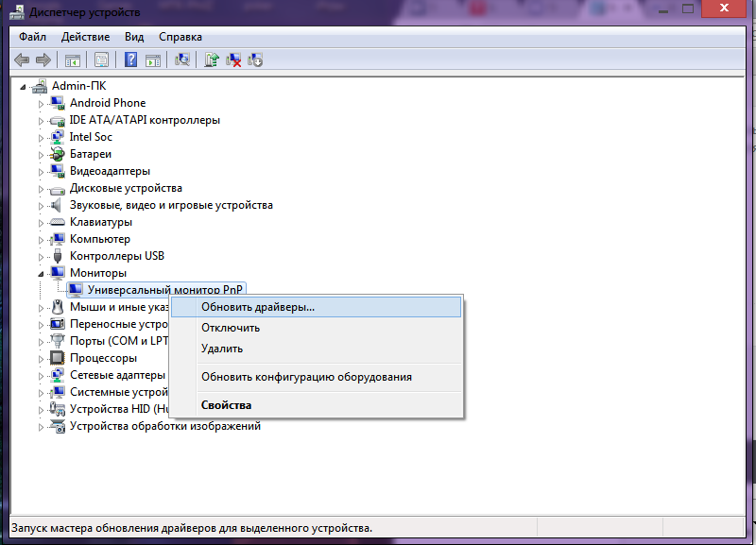This screenshot has height=545, width=756.
Task: Open the Действие menu
Action: click(x=85, y=37)
